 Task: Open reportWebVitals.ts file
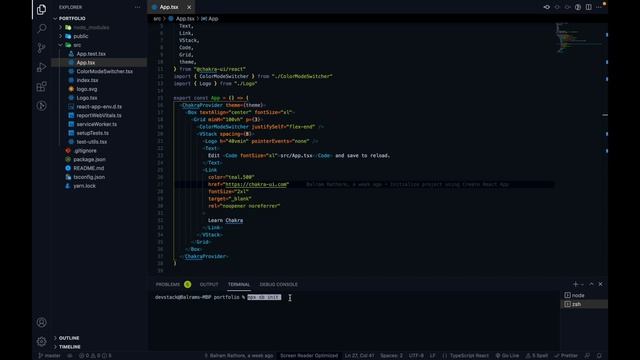(99, 116)
